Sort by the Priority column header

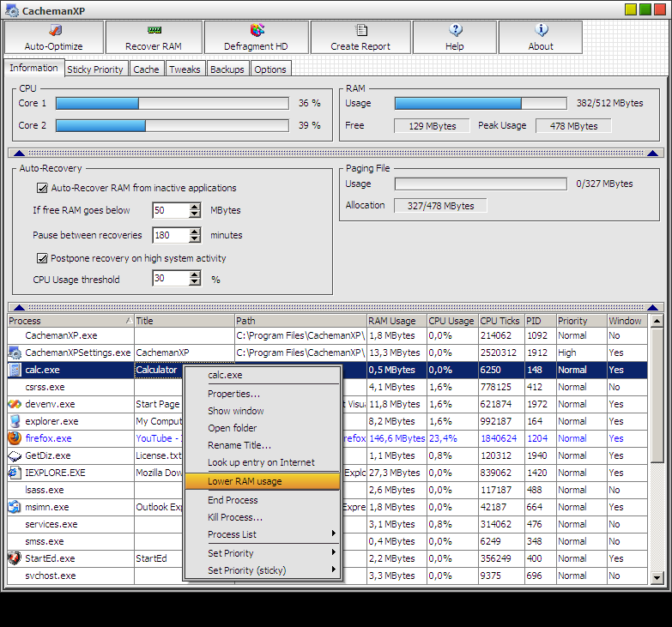(x=581, y=321)
